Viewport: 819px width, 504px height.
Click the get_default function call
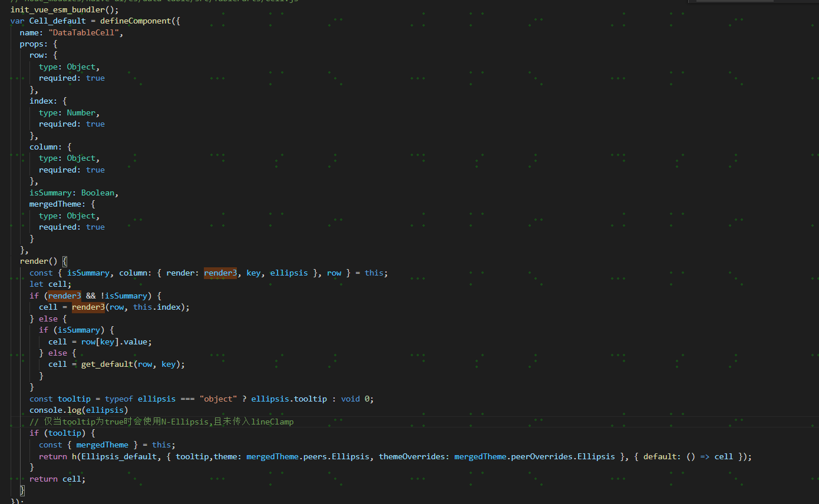pyautogui.click(x=107, y=364)
